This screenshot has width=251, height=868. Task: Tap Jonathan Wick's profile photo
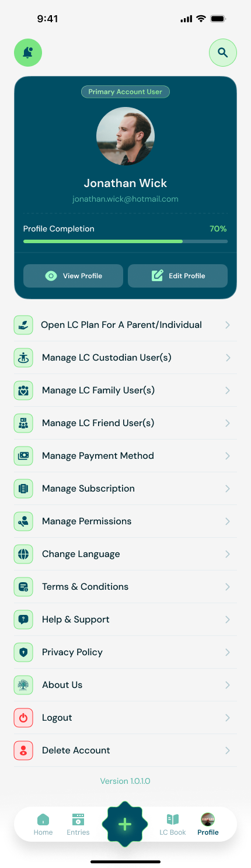click(125, 136)
